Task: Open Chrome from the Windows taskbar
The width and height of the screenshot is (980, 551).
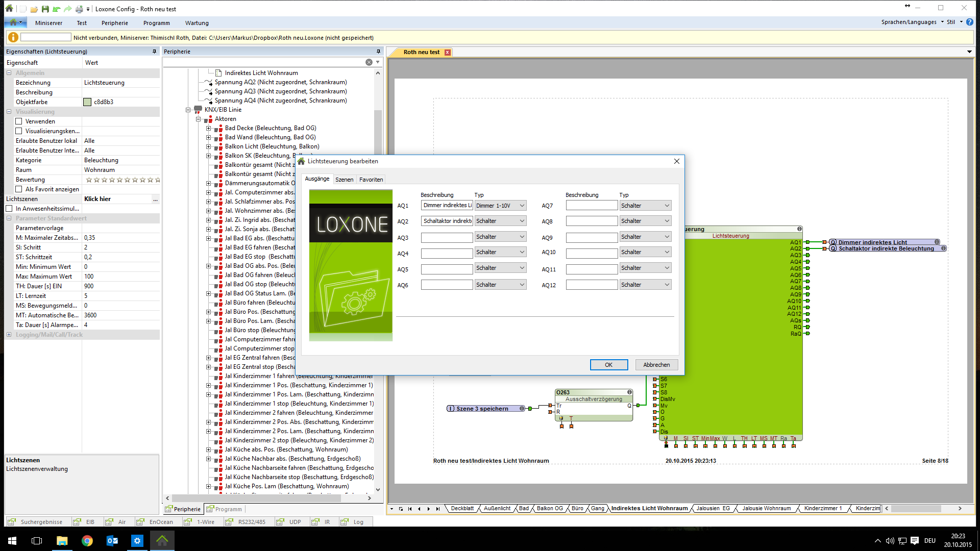Action: (87, 541)
